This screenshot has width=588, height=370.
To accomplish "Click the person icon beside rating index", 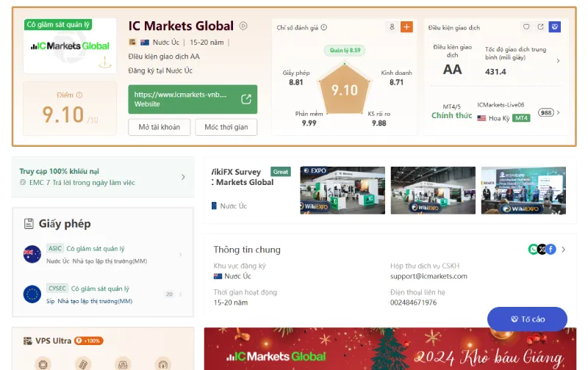I will [392, 27].
